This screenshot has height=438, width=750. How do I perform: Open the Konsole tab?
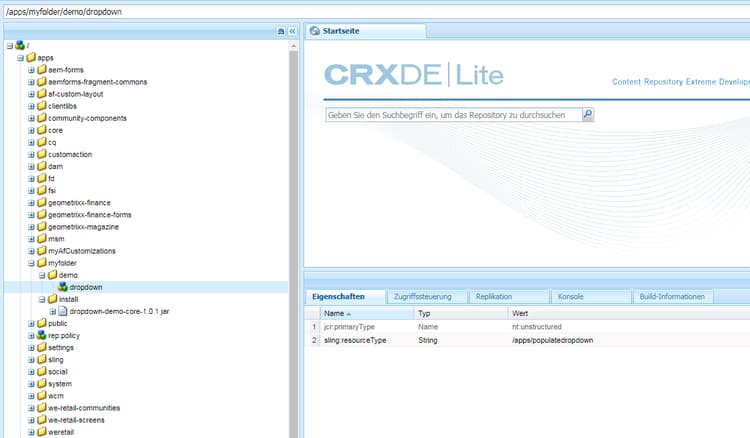pyautogui.click(x=590, y=296)
